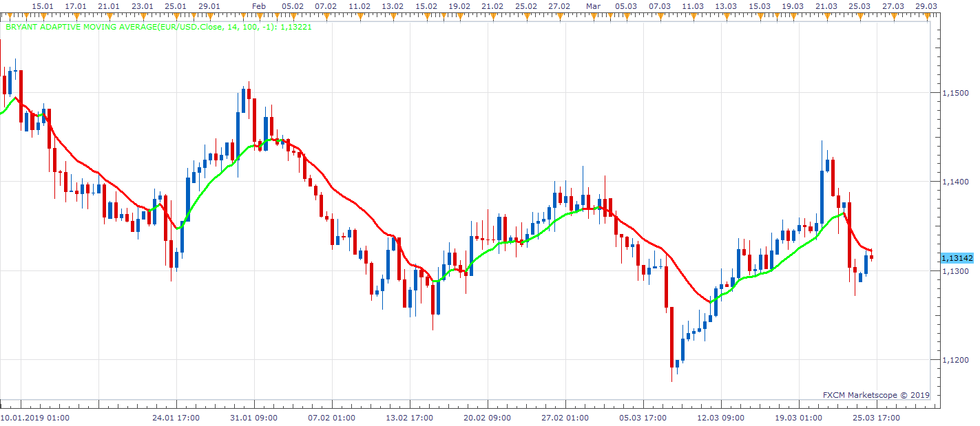Select the 13.03 date label on top axis
Screen dimensions: 980x426
click(726, 6)
